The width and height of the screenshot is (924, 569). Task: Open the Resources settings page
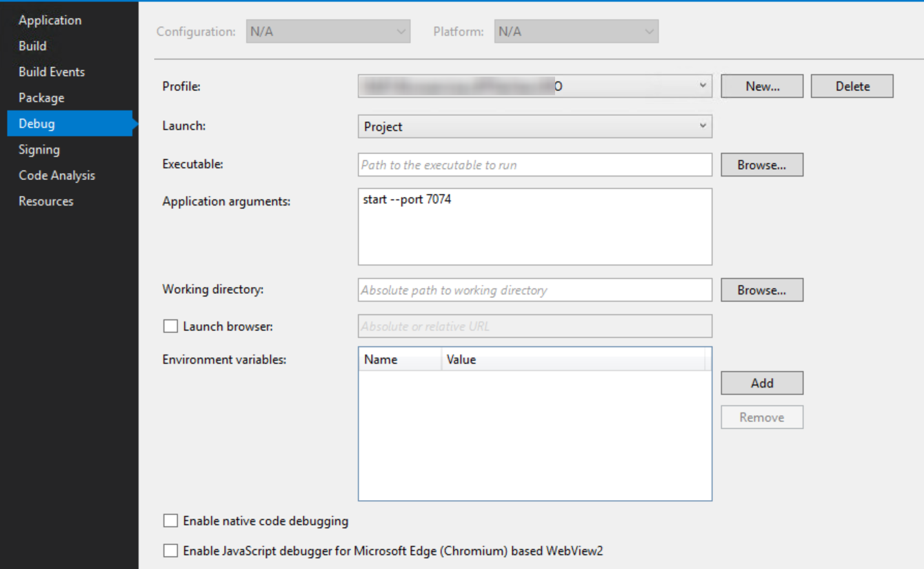(46, 201)
